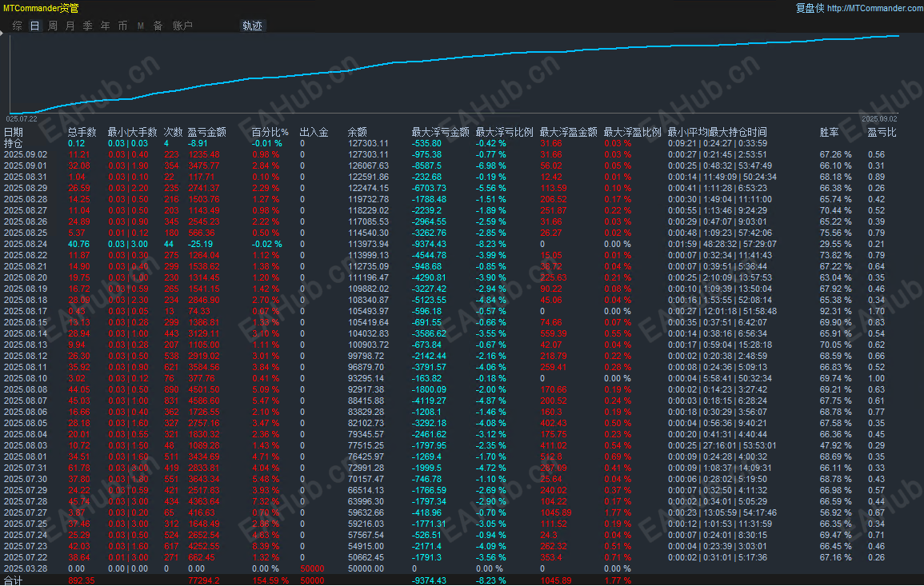Switch to the M tab
The height and width of the screenshot is (586, 924).
click(140, 26)
